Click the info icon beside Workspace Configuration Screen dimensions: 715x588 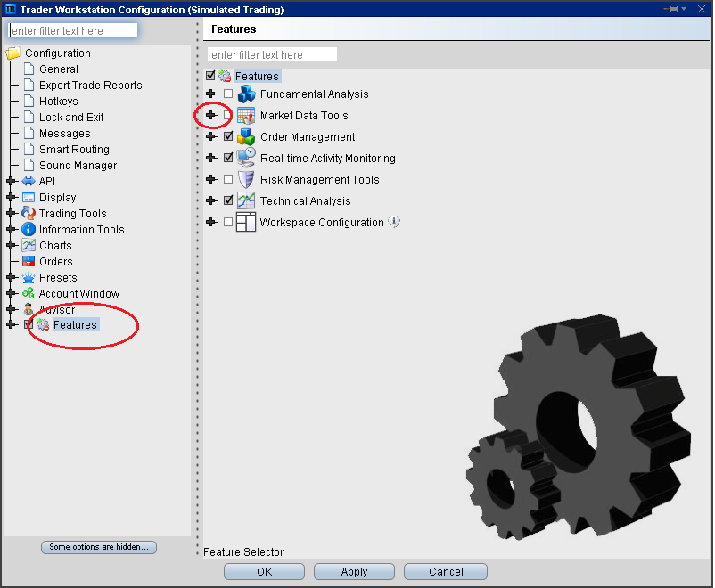pyautogui.click(x=394, y=222)
